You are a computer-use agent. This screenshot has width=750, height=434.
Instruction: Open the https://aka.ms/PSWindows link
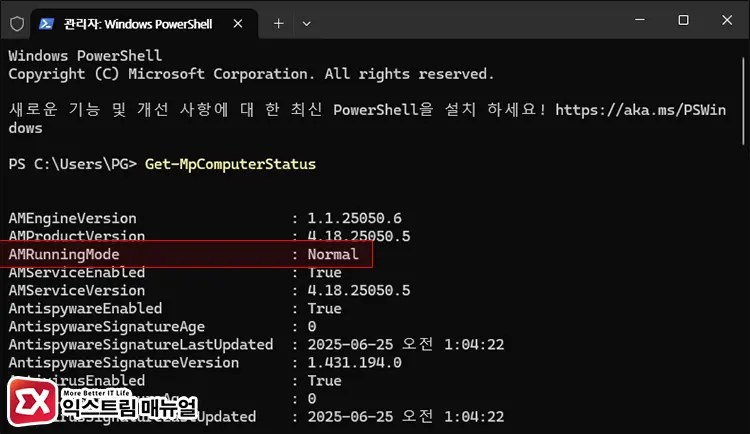click(640, 110)
